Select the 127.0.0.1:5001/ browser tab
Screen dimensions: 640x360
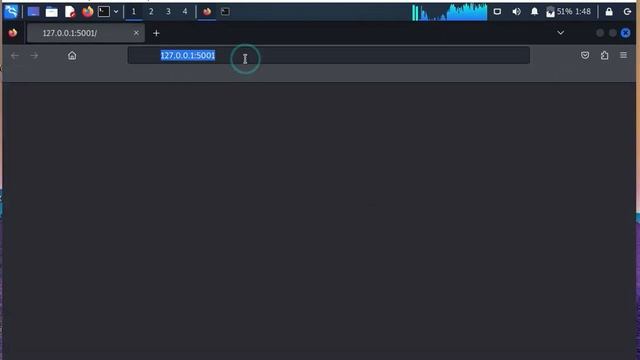coord(86,33)
